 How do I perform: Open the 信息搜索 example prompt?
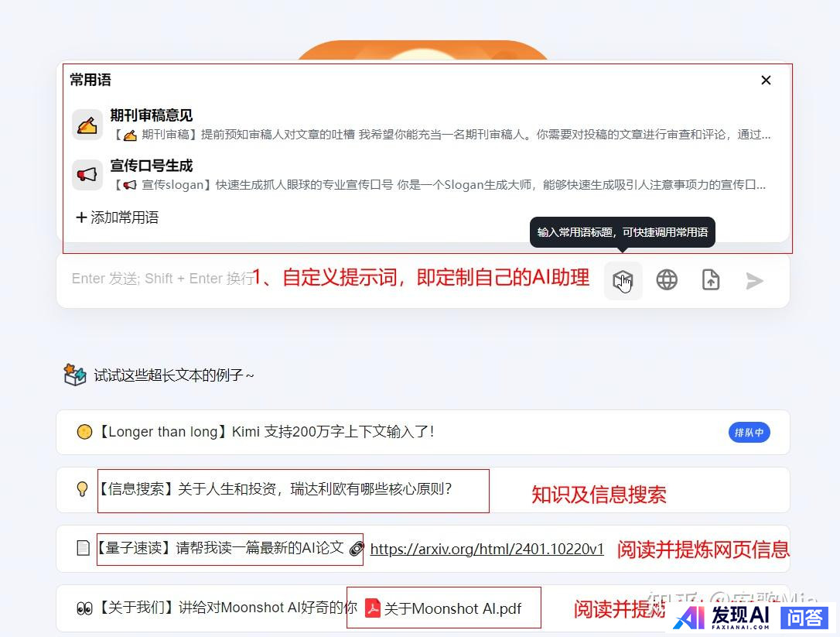(275, 489)
